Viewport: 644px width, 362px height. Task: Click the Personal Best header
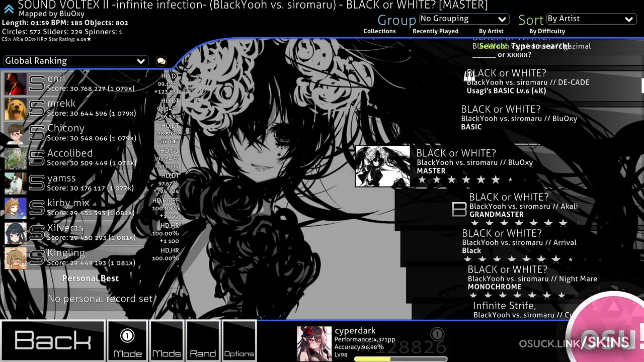click(91, 278)
